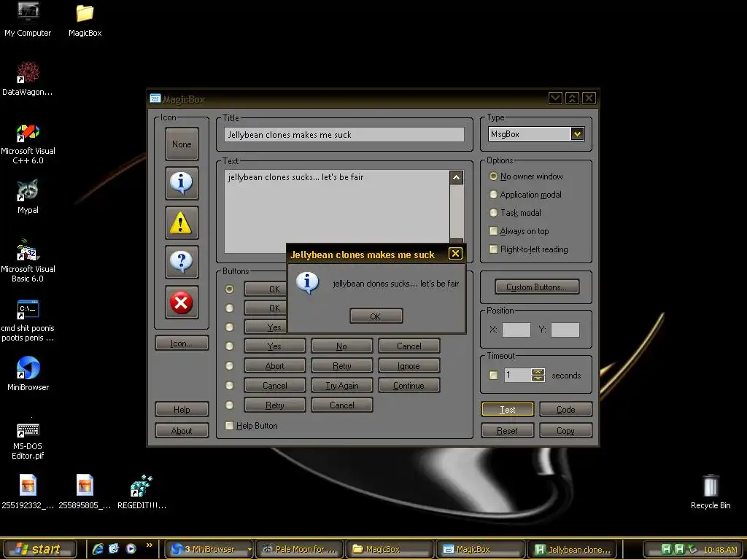Open the cmd shortcut on desktop
Screen dimensions: 747x560
pos(28,320)
